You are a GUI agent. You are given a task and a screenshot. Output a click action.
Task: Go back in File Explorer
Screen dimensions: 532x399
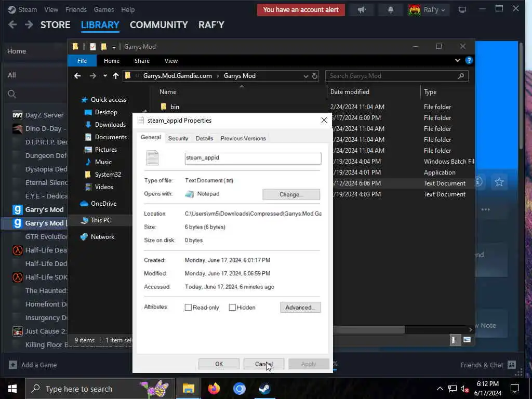[77, 76]
